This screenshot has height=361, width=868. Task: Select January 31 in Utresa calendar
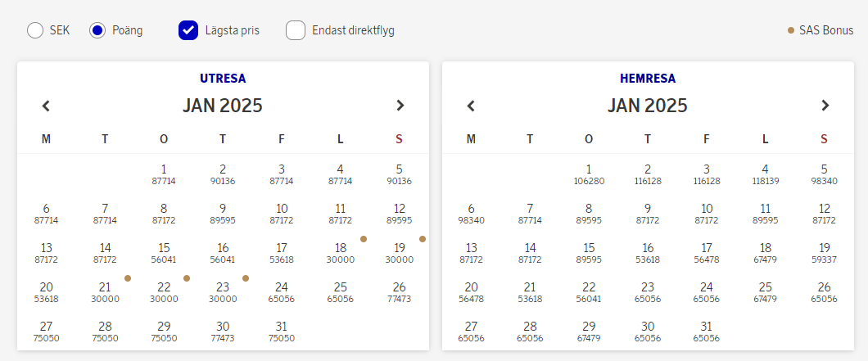click(x=282, y=331)
